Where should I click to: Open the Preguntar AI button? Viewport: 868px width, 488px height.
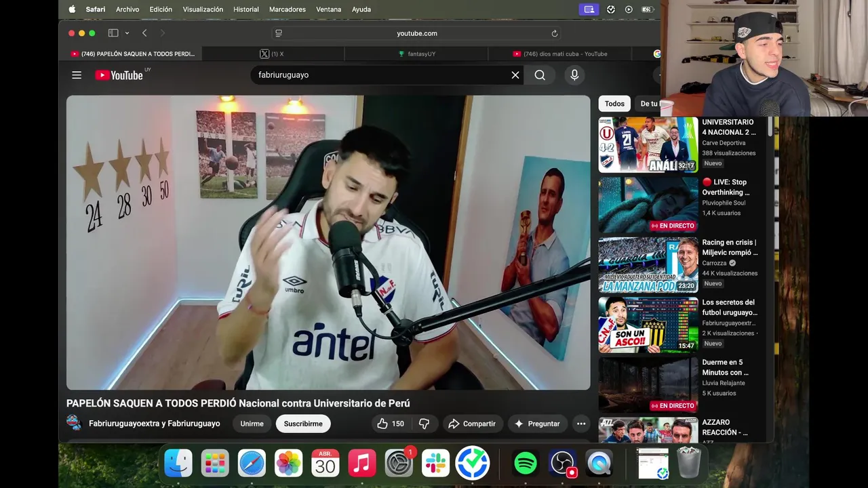(x=537, y=424)
